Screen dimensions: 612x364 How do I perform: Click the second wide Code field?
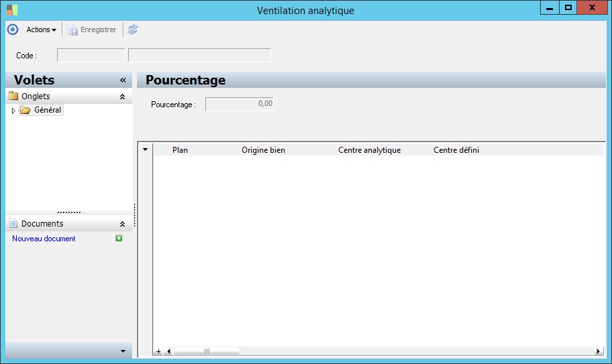coord(199,56)
